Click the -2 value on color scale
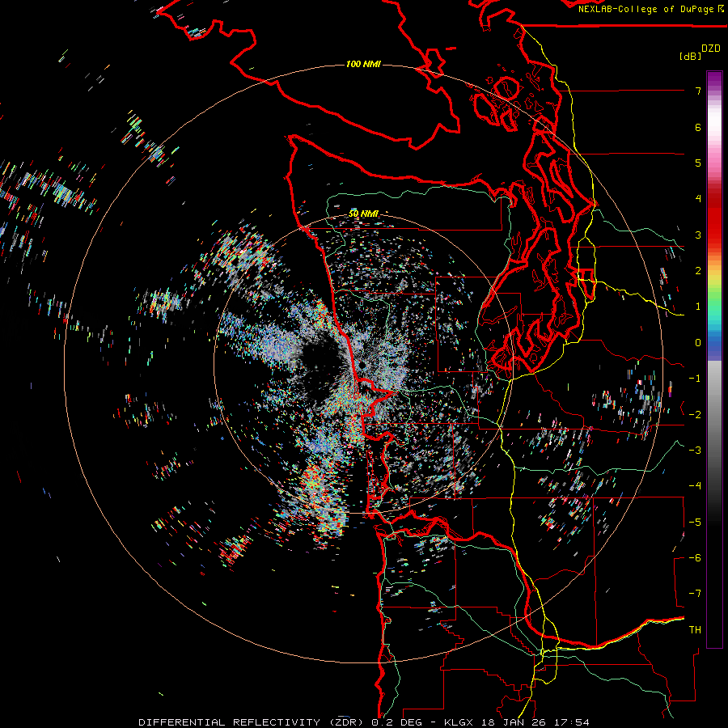This screenshot has height=728, width=728. pos(695,415)
